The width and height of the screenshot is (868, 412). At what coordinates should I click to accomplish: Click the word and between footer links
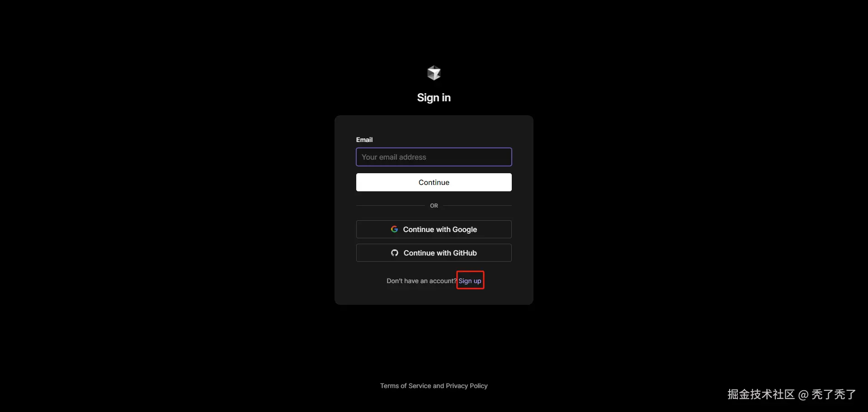(x=439, y=386)
